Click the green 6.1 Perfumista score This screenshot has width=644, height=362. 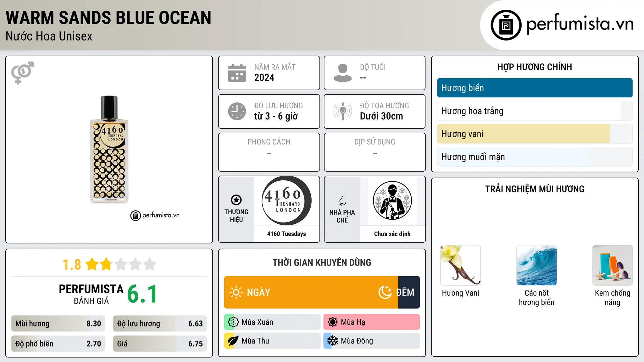point(142,294)
